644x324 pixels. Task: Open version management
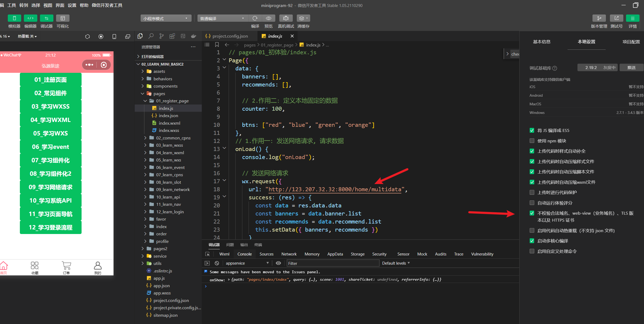599,18
